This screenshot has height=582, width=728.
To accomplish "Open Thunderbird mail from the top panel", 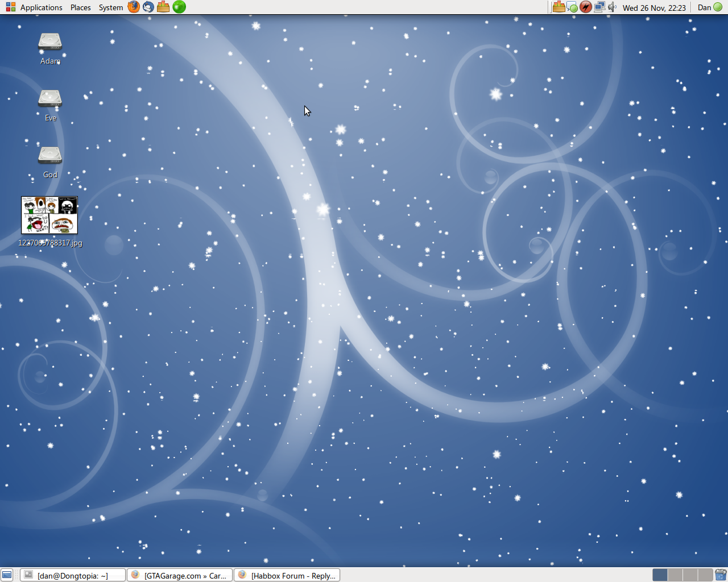I will (x=148, y=7).
